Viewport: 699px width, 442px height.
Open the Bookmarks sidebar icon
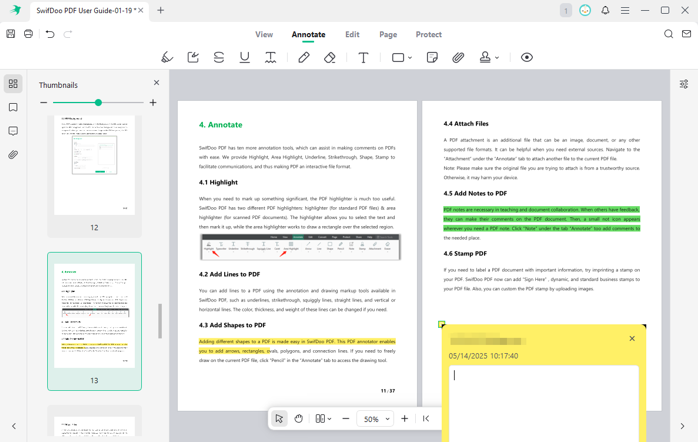(13, 107)
